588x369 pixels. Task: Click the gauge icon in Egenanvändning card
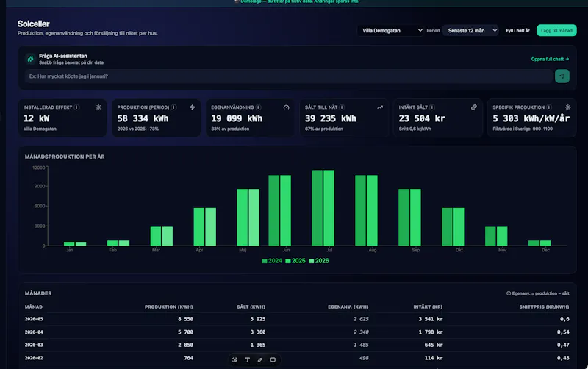287,107
